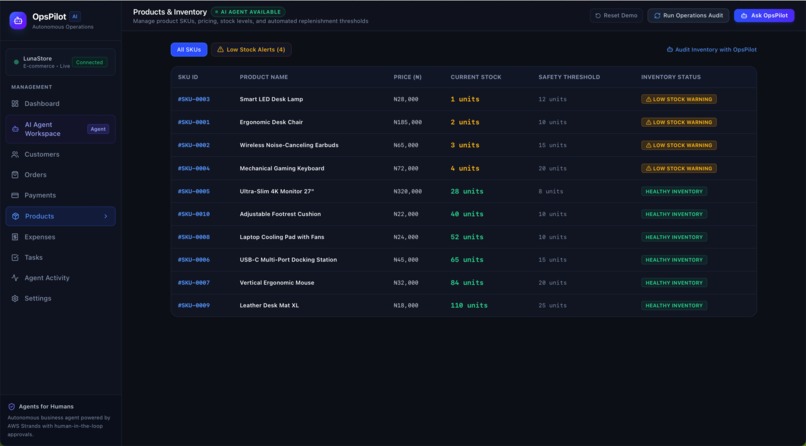Screen dimensions: 806x446
Task: Open the Payments section
Action: pyautogui.click(x=61, y=195)
